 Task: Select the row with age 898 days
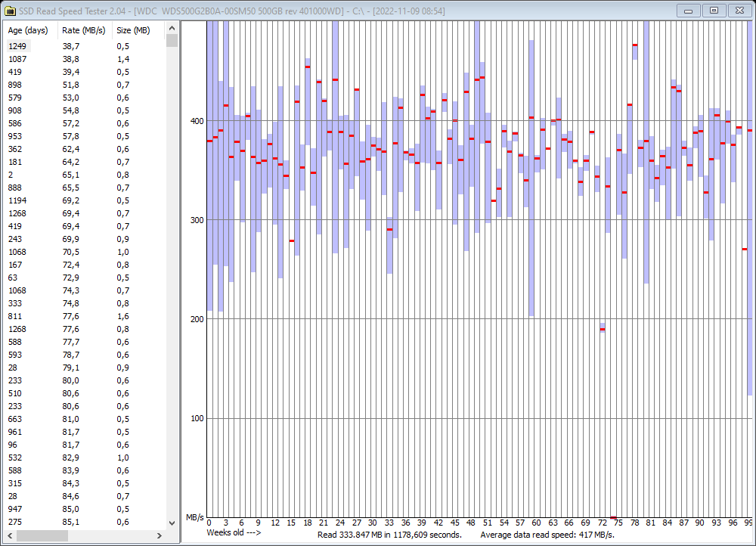(x=85, y=85)
